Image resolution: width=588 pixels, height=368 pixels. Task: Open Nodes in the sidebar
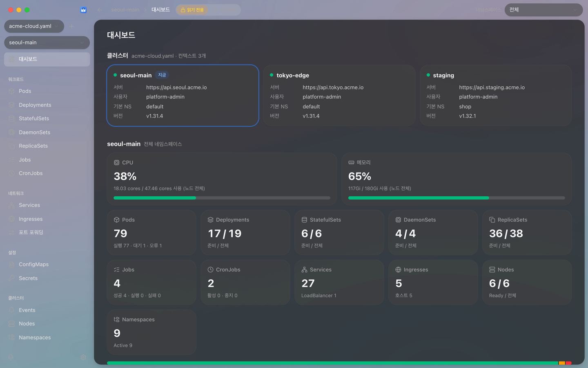click(x=47, y=324)
